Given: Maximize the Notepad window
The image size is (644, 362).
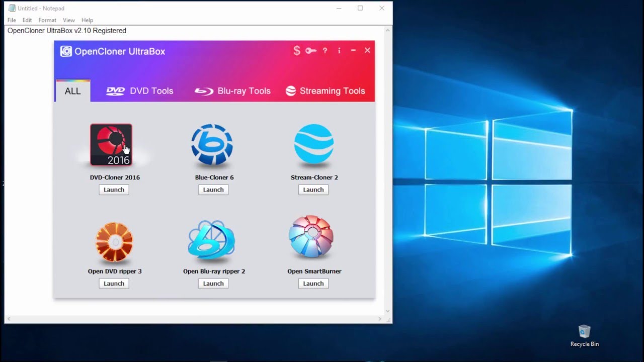Looking at the screenshot, I should [x=360, y=8].
